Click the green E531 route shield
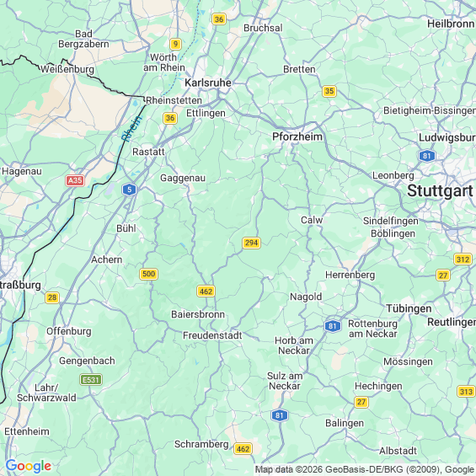This screenshot has width=476, height=476. 91,380
